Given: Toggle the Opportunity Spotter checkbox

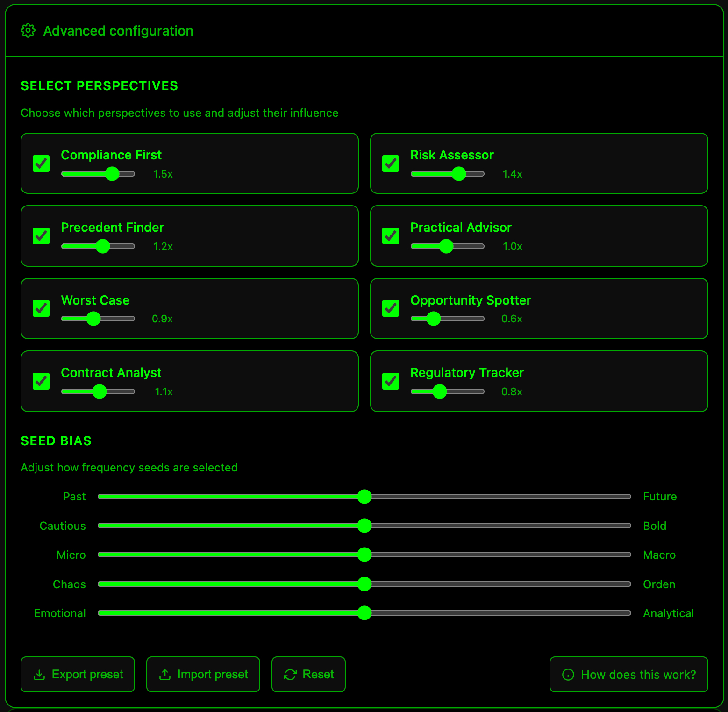Looking at the screenshot, I should [x=390, y=308].
